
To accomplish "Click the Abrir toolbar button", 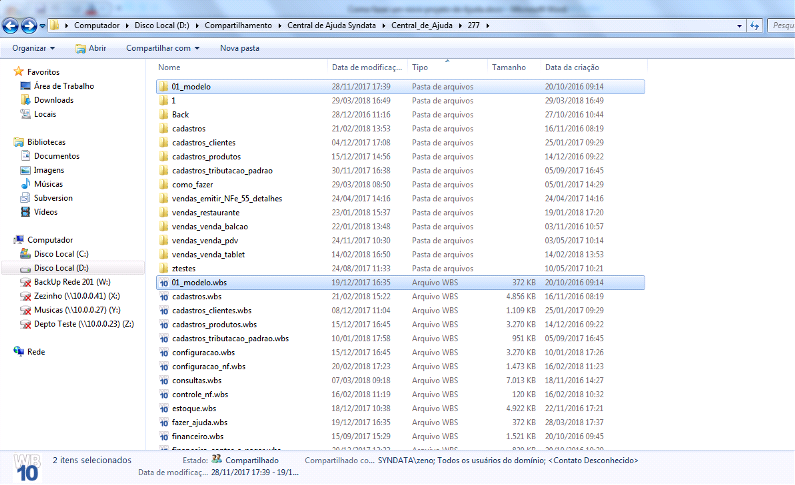I will [90, 48].
